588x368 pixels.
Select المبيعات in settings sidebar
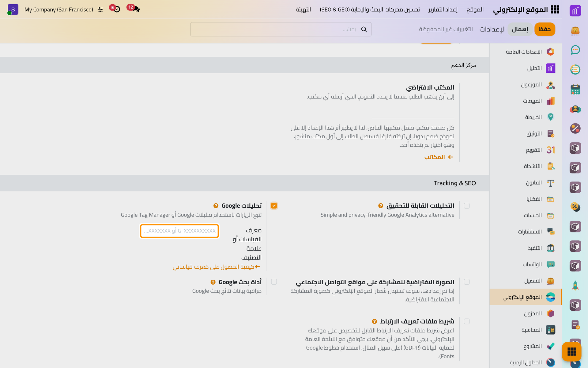[526, 101]
